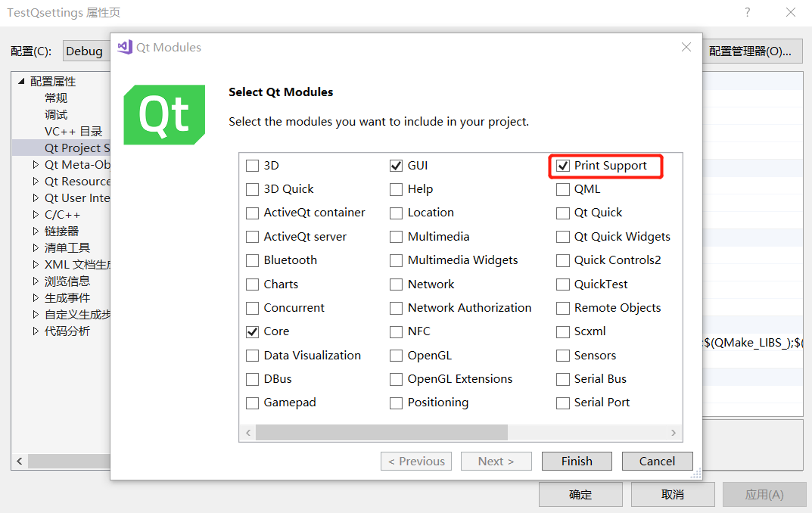Check the Multimedia checkbox

pyautogui.click(x=396, y=236)
